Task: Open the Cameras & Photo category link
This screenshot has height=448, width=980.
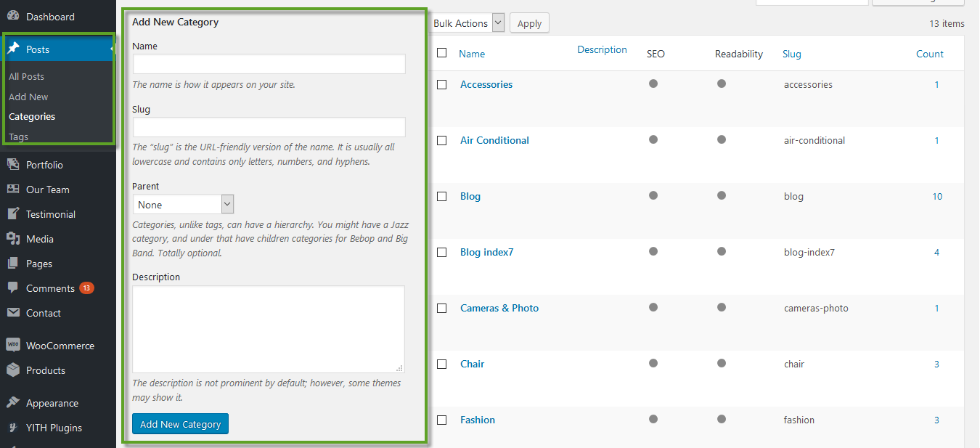Action: [499, 308]
